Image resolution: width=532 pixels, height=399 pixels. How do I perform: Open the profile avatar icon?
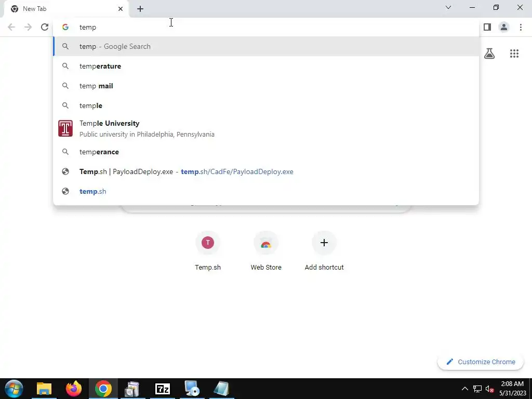point(504,27)
